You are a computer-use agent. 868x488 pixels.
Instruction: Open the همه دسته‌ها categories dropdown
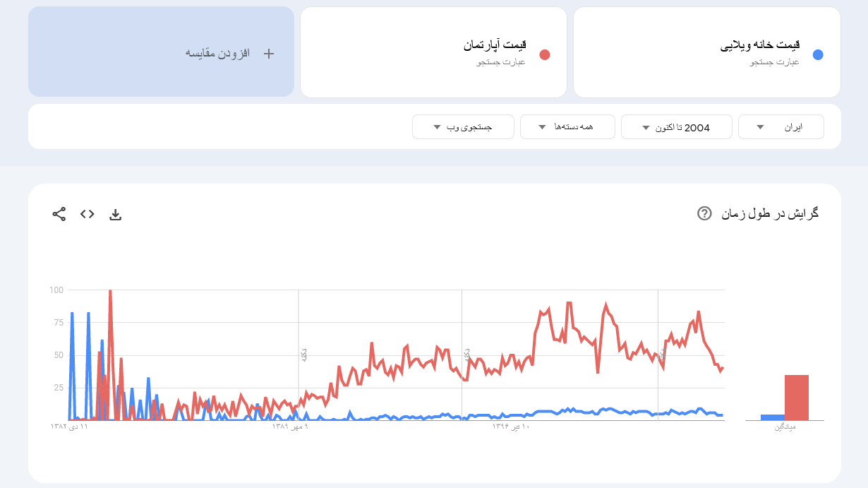click(x=567, y=127)
